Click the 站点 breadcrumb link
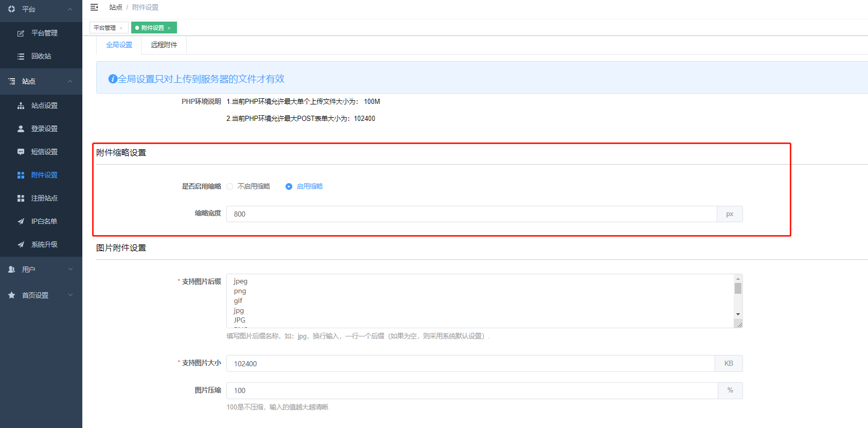 tap(116, 7)
